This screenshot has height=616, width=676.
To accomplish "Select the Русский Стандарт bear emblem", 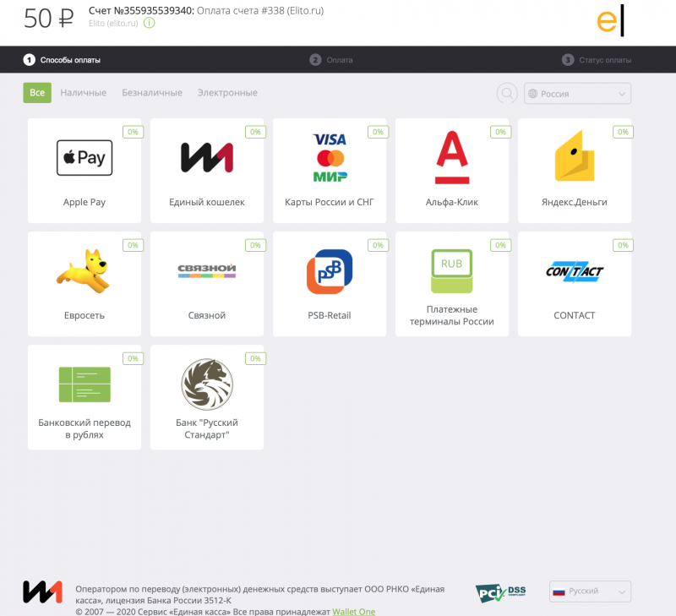I will point(207,384).
